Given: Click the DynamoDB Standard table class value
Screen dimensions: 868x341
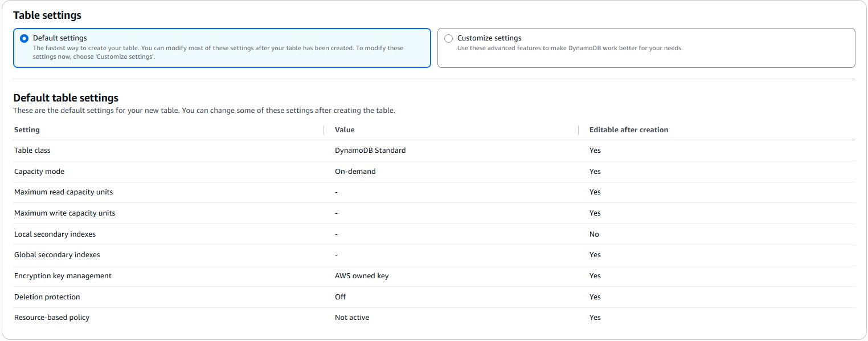Looking at the screenshot, I should [370, 150].
